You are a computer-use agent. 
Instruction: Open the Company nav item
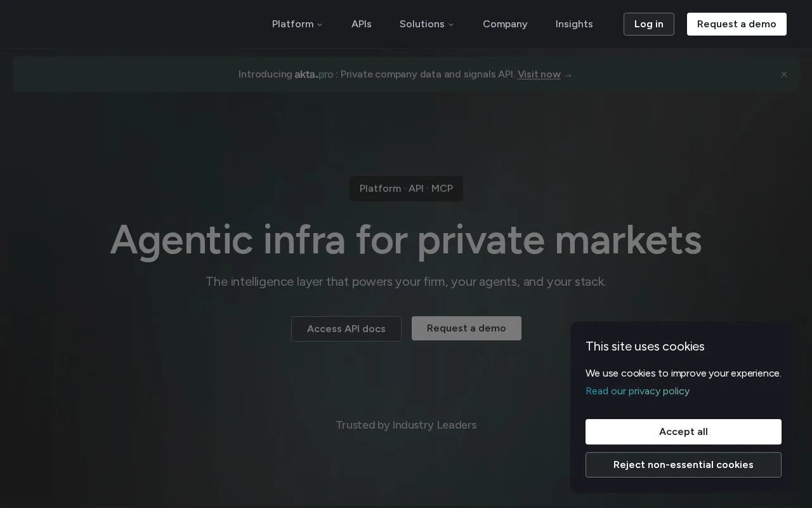[505, 24]
